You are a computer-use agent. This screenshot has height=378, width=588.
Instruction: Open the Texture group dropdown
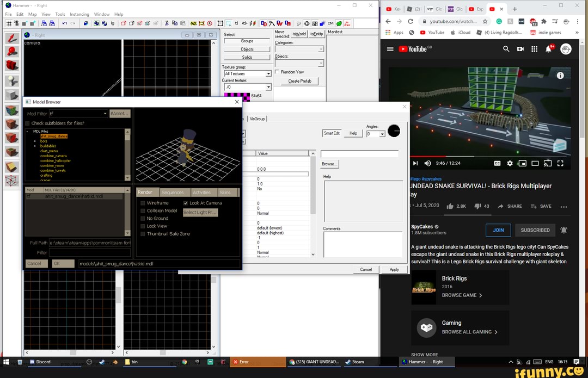point(268,73)
